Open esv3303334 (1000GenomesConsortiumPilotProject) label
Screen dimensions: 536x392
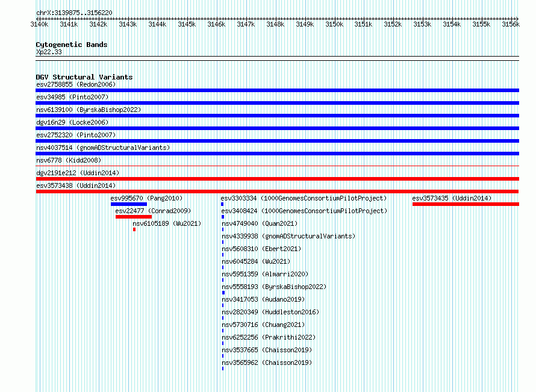304,198
